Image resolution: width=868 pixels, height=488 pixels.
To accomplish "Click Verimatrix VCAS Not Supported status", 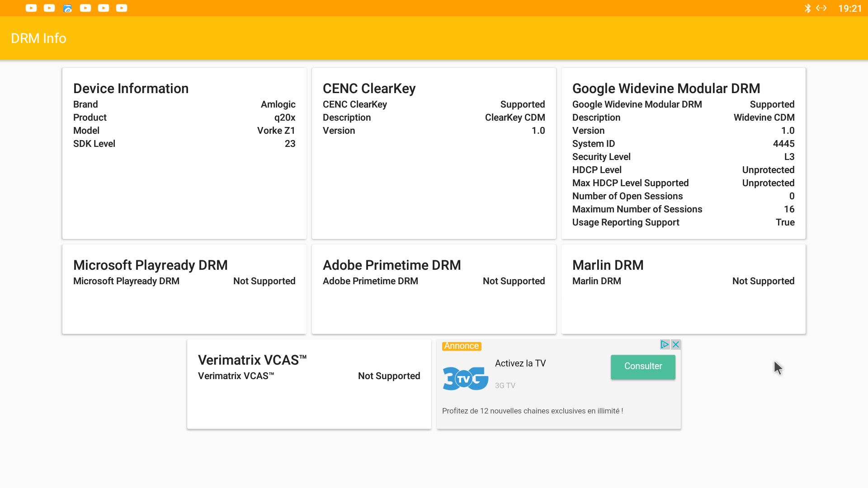I will 389,376.
